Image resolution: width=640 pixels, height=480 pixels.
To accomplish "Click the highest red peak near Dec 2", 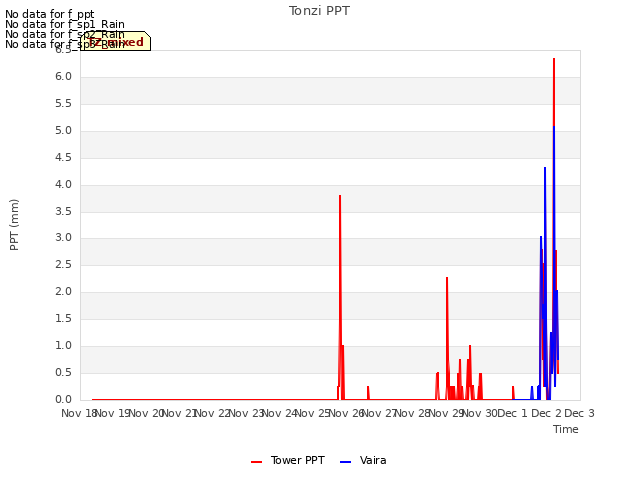I will (x=554, y=59).
